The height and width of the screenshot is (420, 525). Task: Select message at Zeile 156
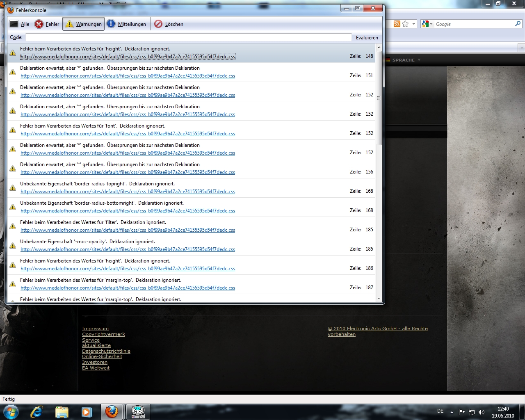point(110,164)
